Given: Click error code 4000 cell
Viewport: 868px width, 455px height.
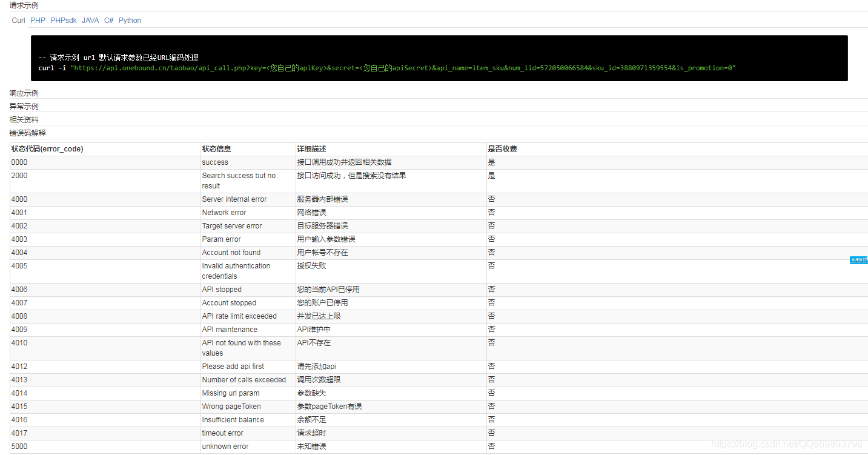Looking at the screenshot, I should [105, 199].
